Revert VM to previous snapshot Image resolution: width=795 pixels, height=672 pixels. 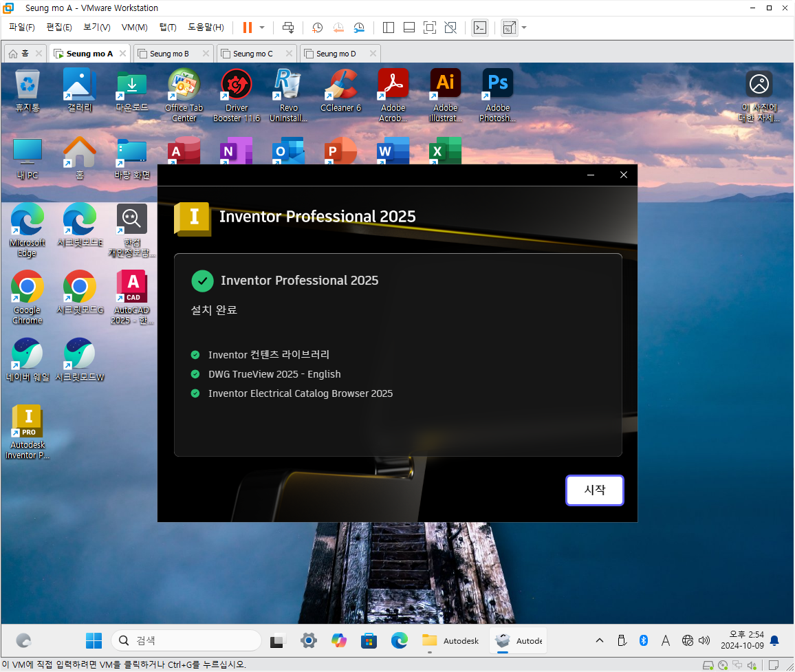coord(338,28)
